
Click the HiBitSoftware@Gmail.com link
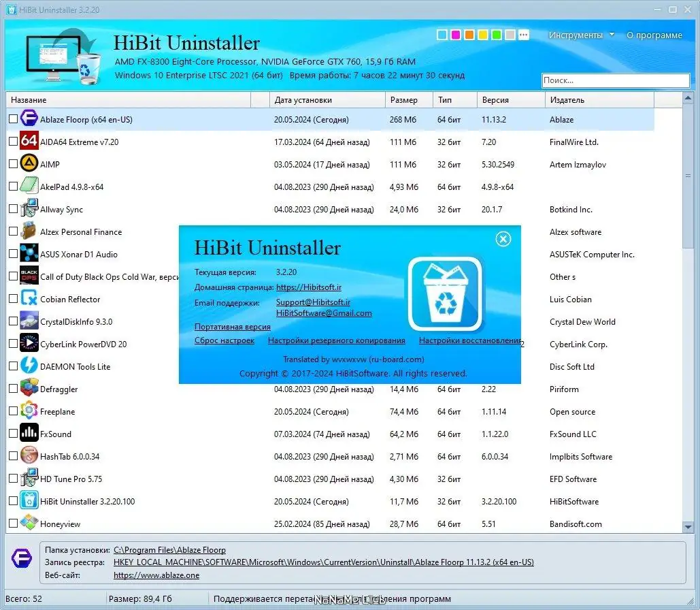324,312
